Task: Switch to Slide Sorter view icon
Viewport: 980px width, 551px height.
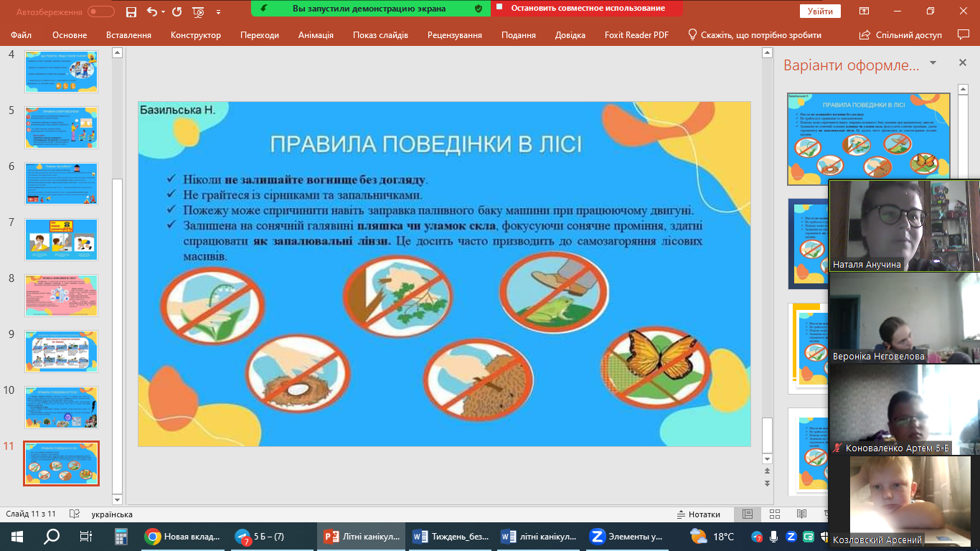Action: click(x=775, y=514)
